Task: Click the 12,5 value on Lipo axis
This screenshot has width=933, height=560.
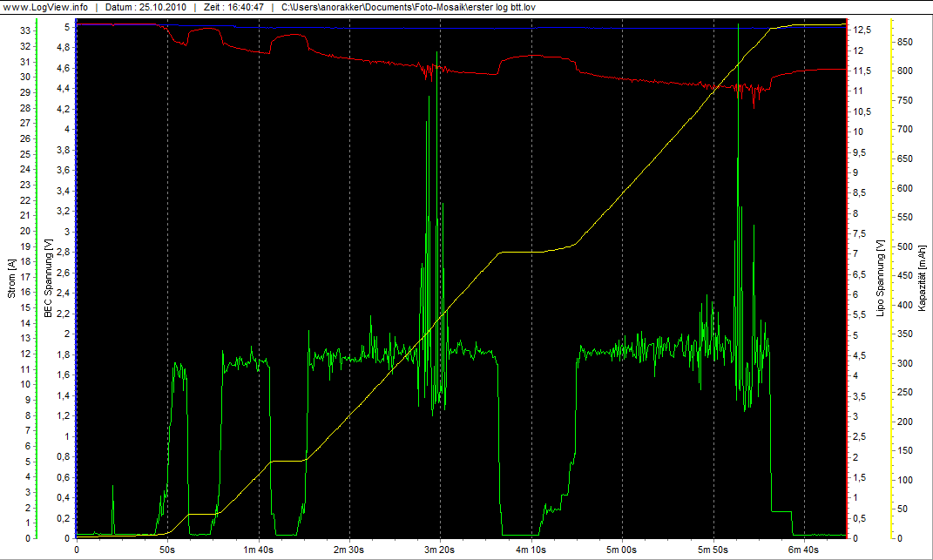Action: click(x=861, y=30)
